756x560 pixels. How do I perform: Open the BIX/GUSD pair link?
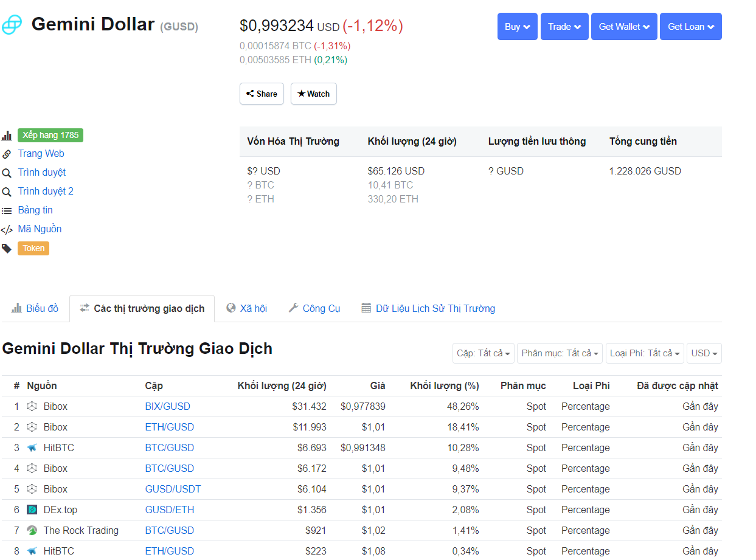pos(168,406)
